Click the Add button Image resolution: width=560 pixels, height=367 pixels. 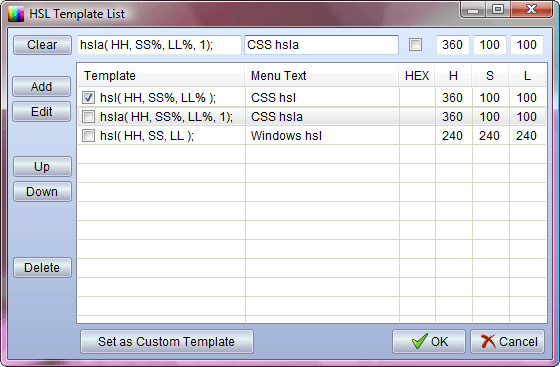(42, 86)
